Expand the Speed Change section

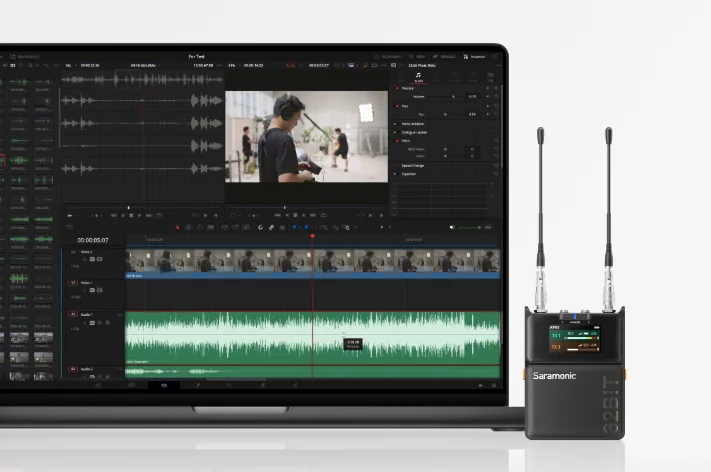(412, 165)
